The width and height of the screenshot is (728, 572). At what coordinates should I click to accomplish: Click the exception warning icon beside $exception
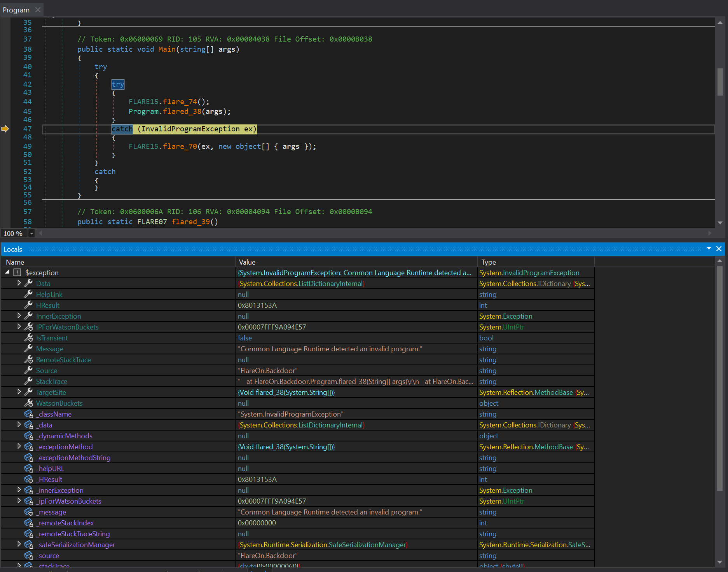point(17,272)
